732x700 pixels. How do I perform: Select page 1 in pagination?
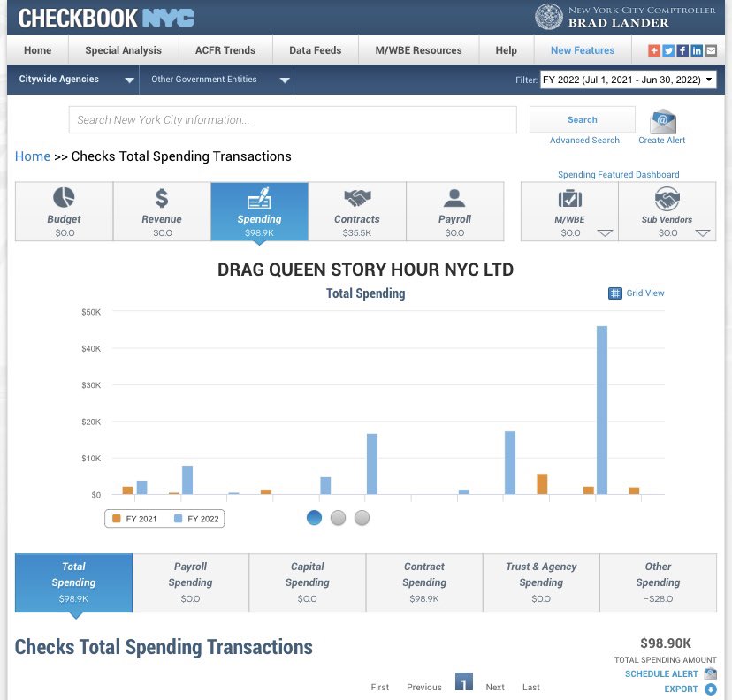463,682
